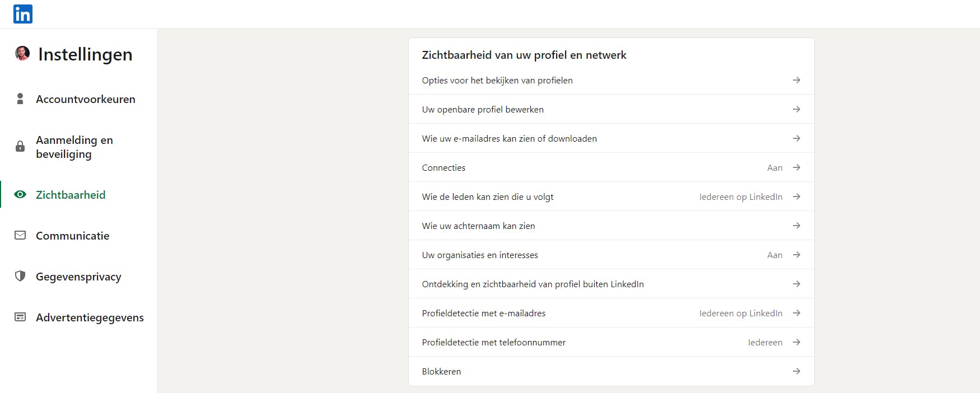Image resolution: width=980 pixels, height=393 pixels.
Task: Click the profile avatar beside Instellingen
Action: coord(22,54)
